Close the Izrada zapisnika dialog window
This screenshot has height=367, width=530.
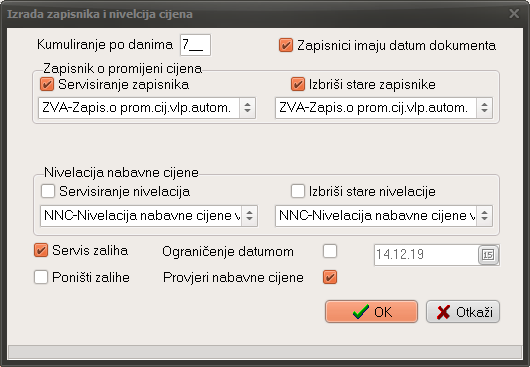coord(514,14)
